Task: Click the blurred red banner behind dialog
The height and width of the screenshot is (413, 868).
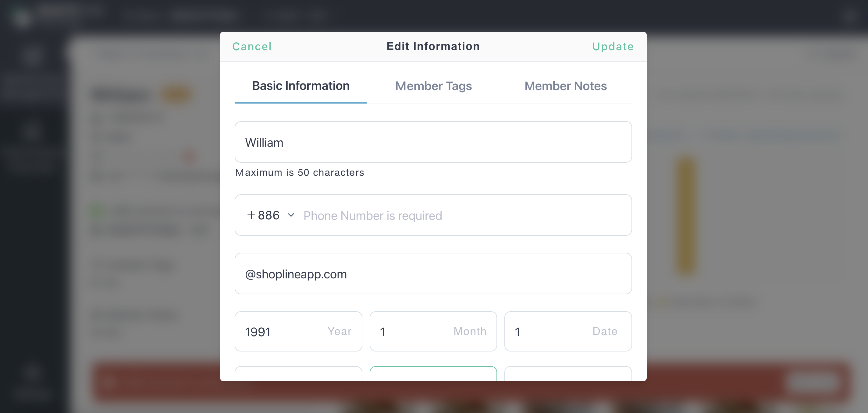Action: [748, 382]
